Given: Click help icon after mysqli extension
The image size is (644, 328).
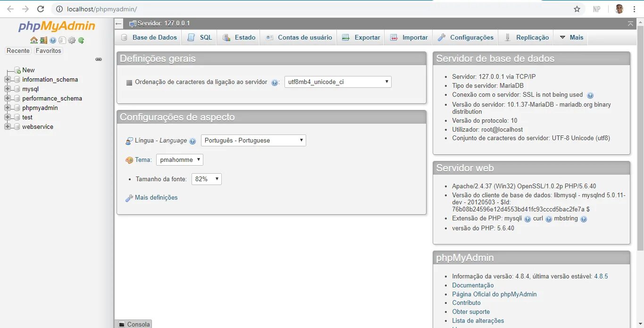Looking at the screenshot, I should (527, 219).
